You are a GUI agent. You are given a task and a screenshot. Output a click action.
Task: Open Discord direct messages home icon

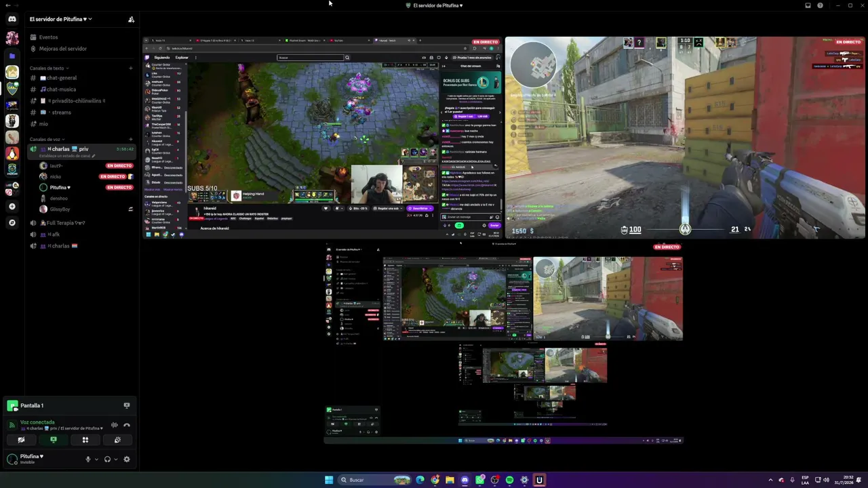tap(12, 19)
